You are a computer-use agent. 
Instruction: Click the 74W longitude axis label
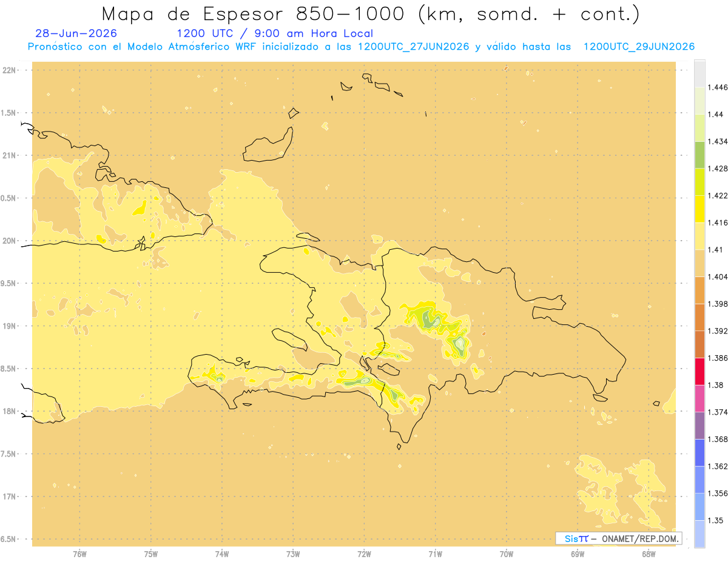point(222,554)
